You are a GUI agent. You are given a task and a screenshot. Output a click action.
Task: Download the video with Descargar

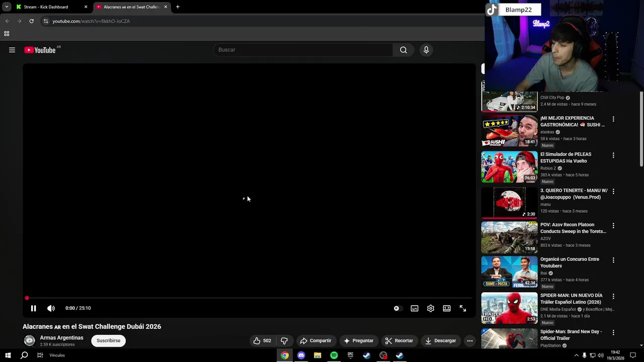click(x=441, y=340)
